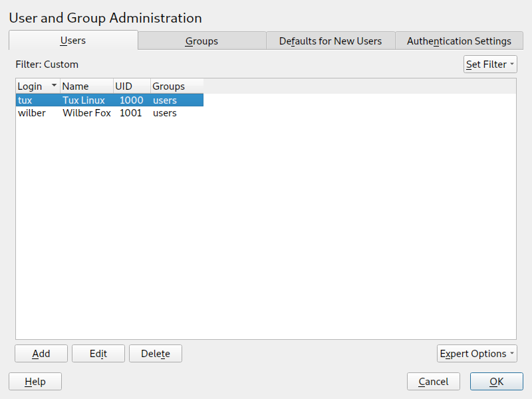The height and width of the screenshot is (399, 532).
Task: Select the Users tab
Action: pos(73,41)
